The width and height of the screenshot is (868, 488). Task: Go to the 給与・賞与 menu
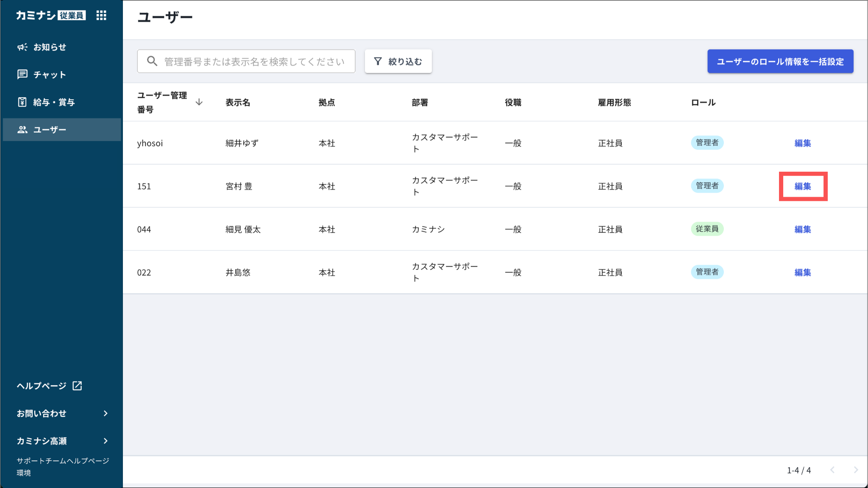[54, 102]
